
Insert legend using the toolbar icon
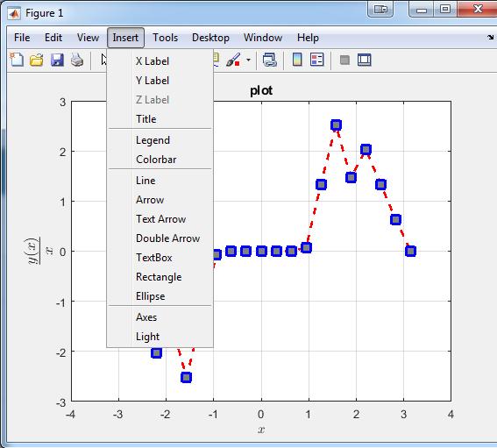317,60
